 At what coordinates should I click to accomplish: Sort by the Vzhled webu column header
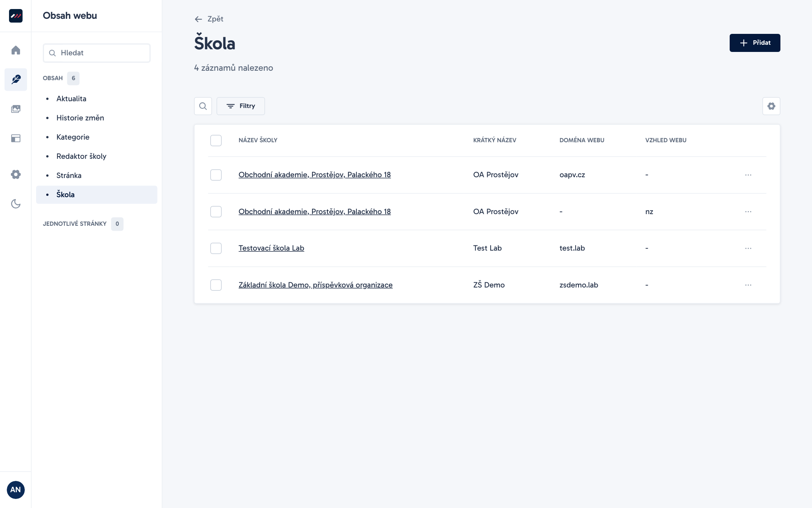pyautogui.click(x=666, y=140)
